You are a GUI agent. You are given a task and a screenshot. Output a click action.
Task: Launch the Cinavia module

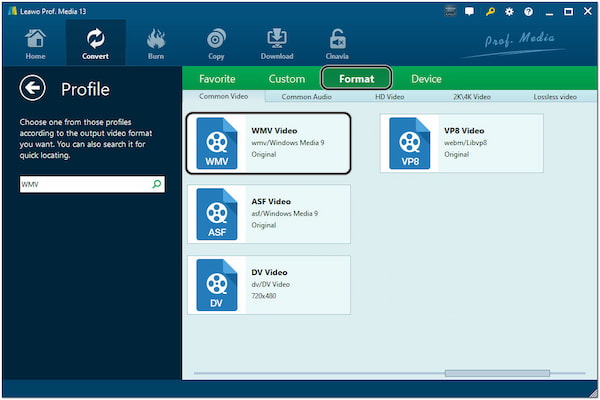(x=338, y=43)
